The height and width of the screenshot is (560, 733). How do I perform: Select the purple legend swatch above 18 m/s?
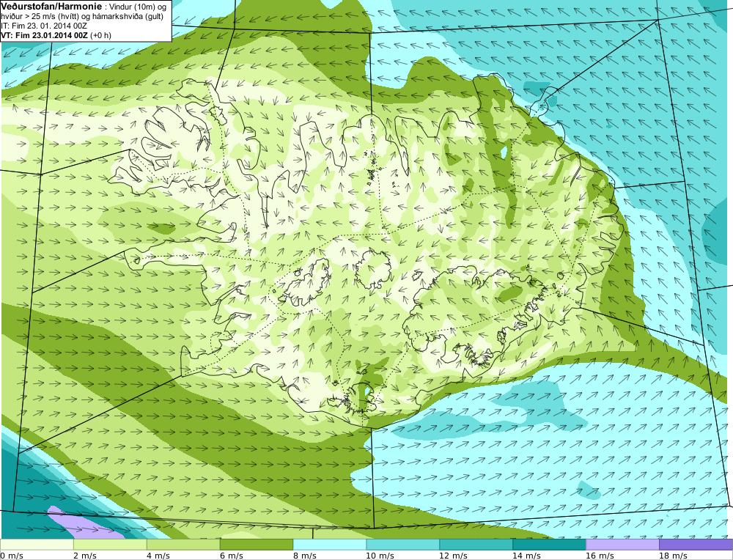(696, 545)
